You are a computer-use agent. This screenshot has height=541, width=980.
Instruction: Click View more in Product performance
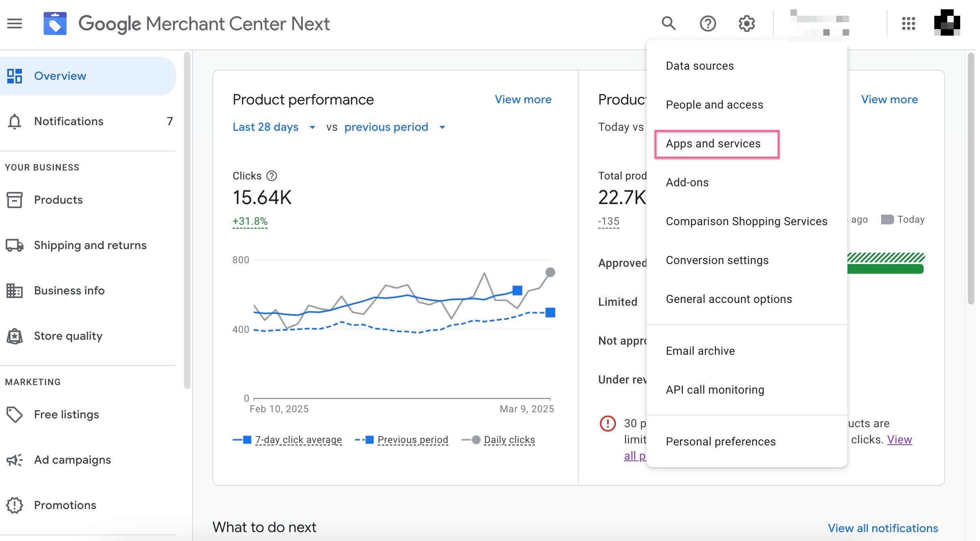tap(523, 100)
